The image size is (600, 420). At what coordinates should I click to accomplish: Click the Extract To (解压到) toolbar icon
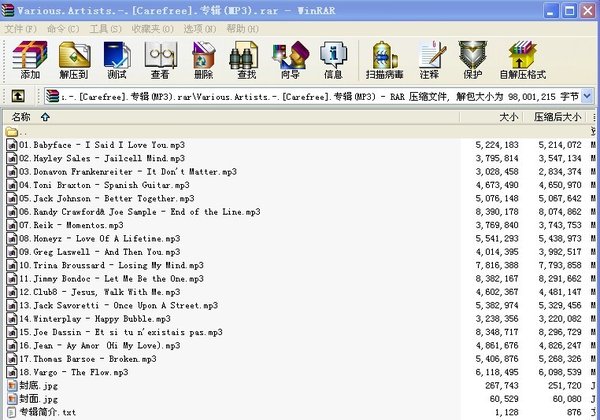tap(74, 60)
